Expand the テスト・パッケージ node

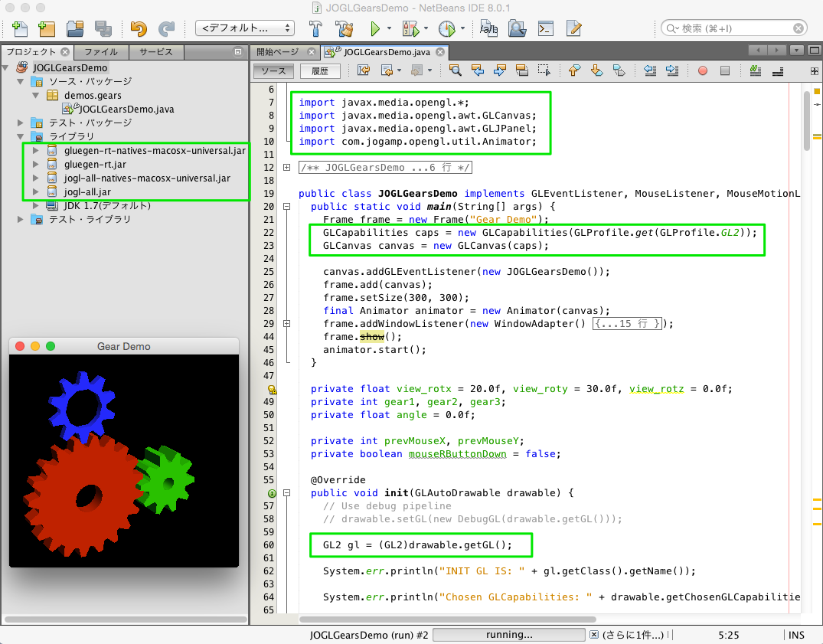tap(21, 123)
